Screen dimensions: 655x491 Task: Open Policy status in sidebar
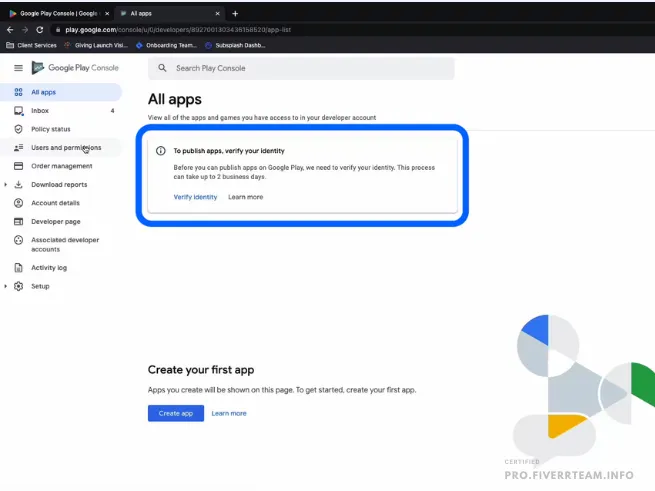[x=61, y=129]
